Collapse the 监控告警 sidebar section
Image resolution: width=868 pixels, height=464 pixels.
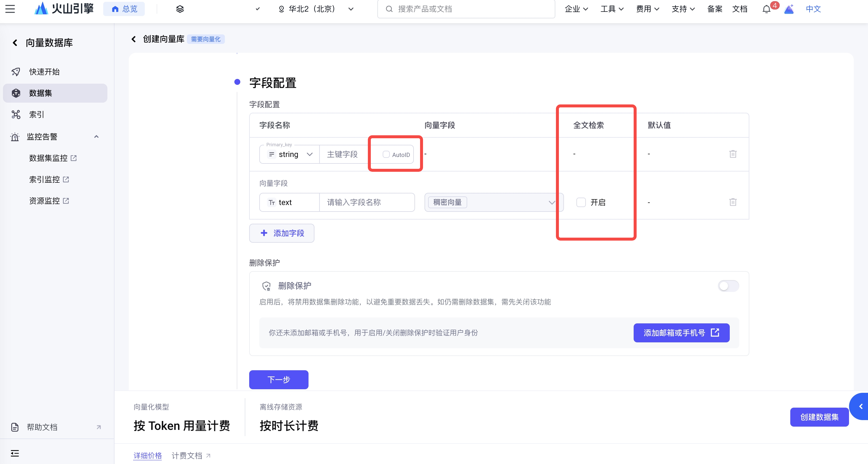click(96, 136)
